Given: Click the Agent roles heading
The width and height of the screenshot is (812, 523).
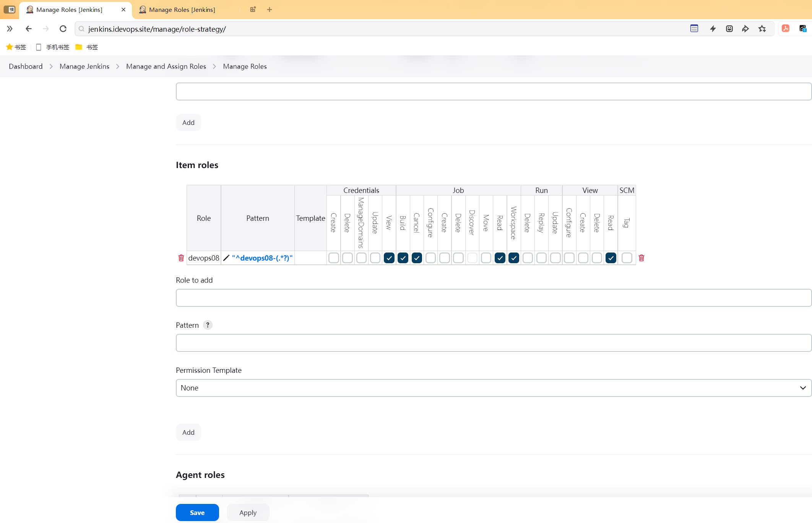Looking at the screenshot, I should coord(200,475).
